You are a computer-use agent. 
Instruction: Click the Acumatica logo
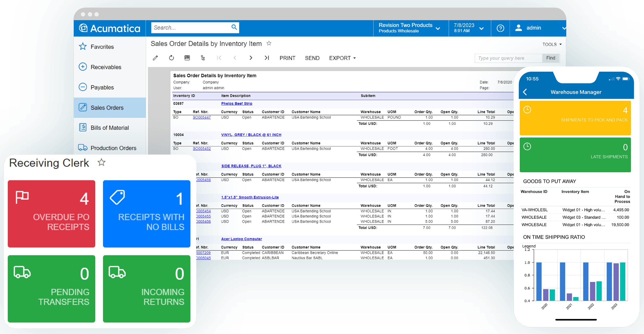(x=110, y=28)
